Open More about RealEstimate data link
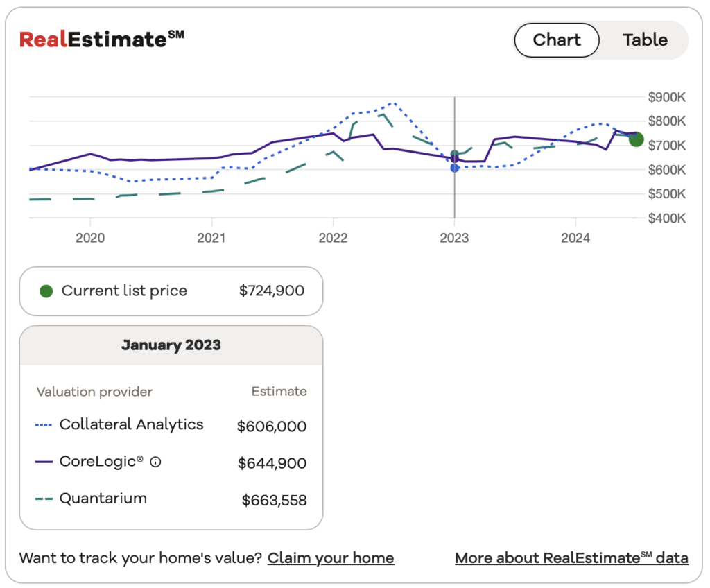 coord(571,558)
